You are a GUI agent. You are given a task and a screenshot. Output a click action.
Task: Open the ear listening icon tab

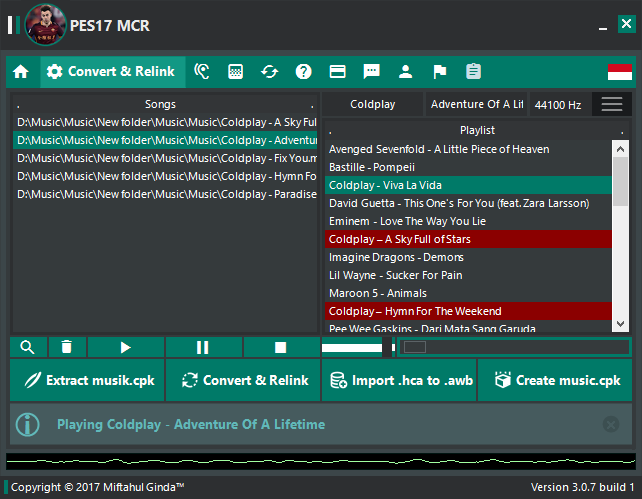click(x=202, y=72)
